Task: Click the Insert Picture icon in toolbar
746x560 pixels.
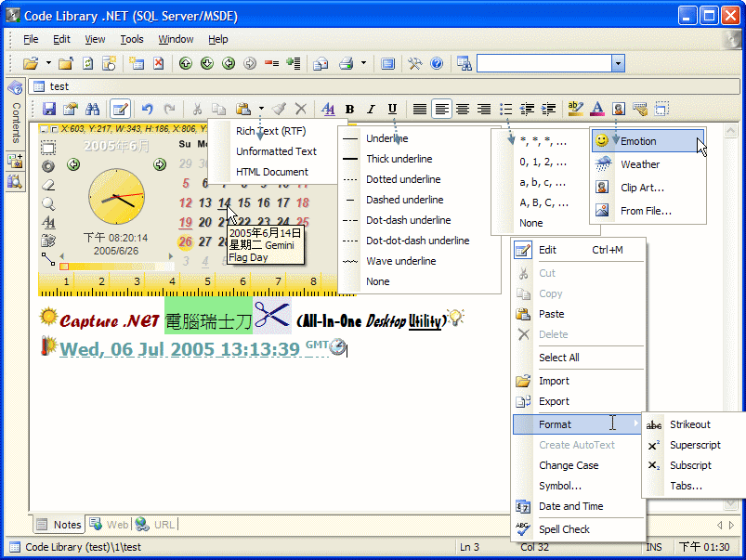Action: [619, 109]
